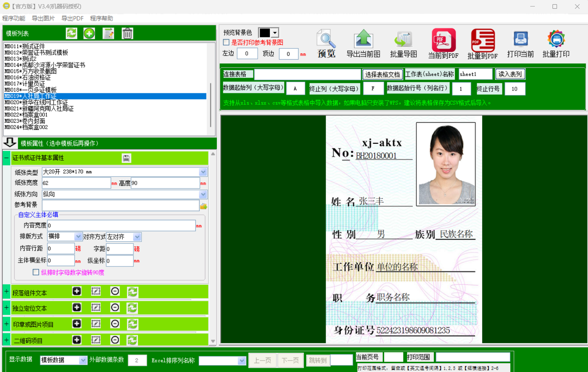Open the 纸张类型 paper type dropdown
Screen dimensions: 588x372
tap(203, 172)
